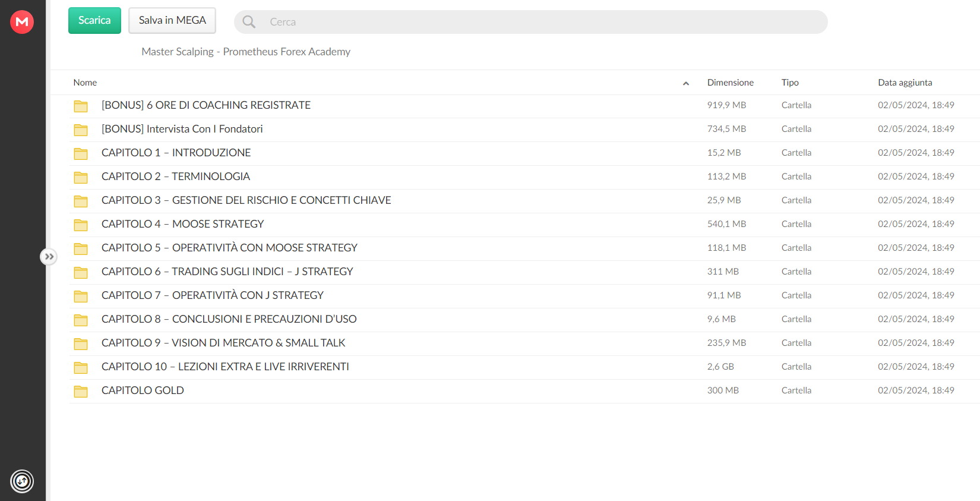Select [BONUS] 6 ORE DI COACHING REGISTRATE
Image resolution: width=980 pixels, height=501 pixels.
pos(206,105)
